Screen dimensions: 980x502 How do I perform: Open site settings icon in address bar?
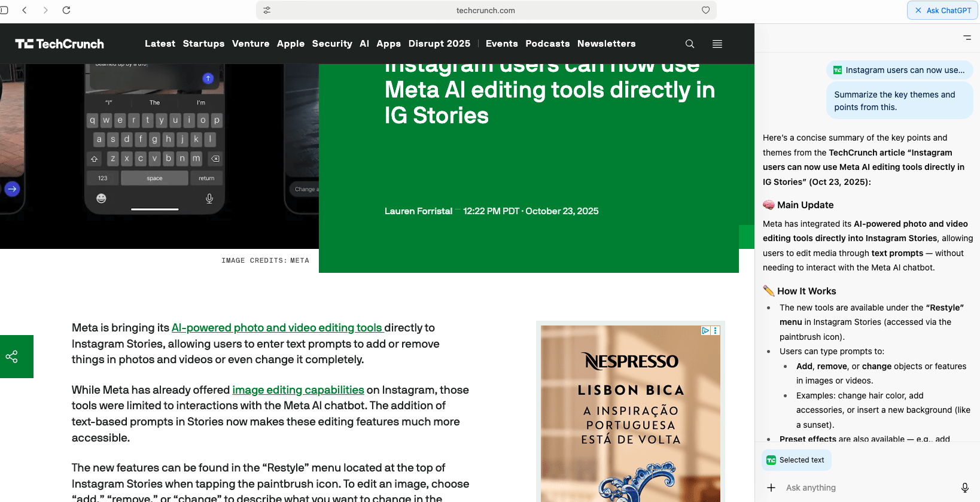[x=267, y=10]
